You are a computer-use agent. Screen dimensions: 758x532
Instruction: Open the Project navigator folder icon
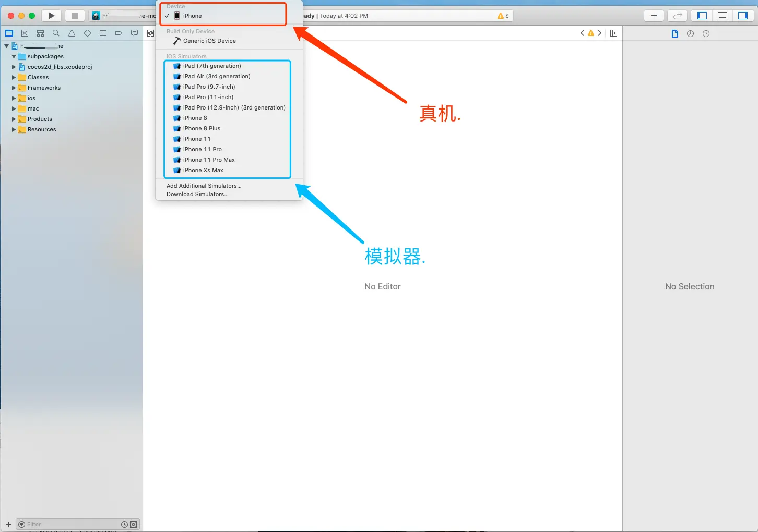pos(9,33)
